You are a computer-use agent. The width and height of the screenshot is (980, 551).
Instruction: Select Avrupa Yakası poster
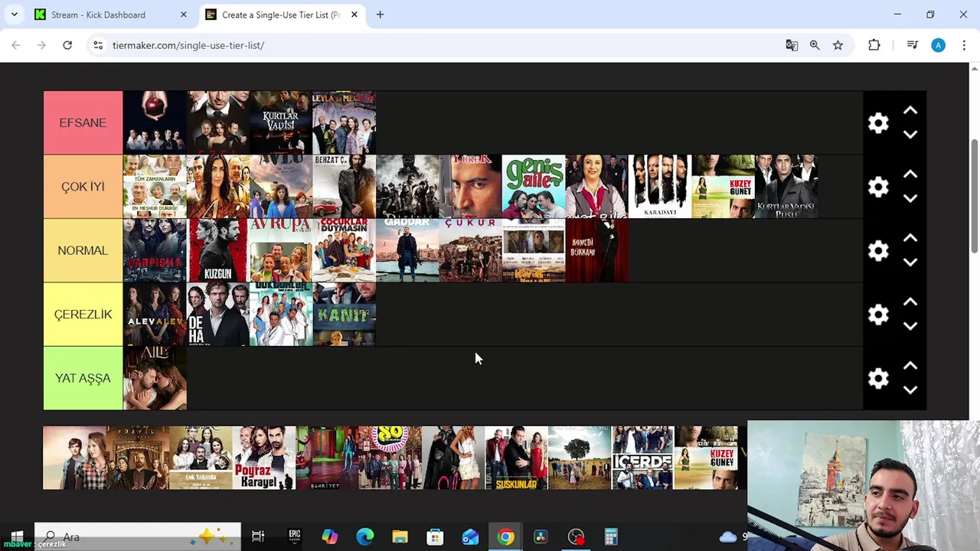[x=280, y=250]
